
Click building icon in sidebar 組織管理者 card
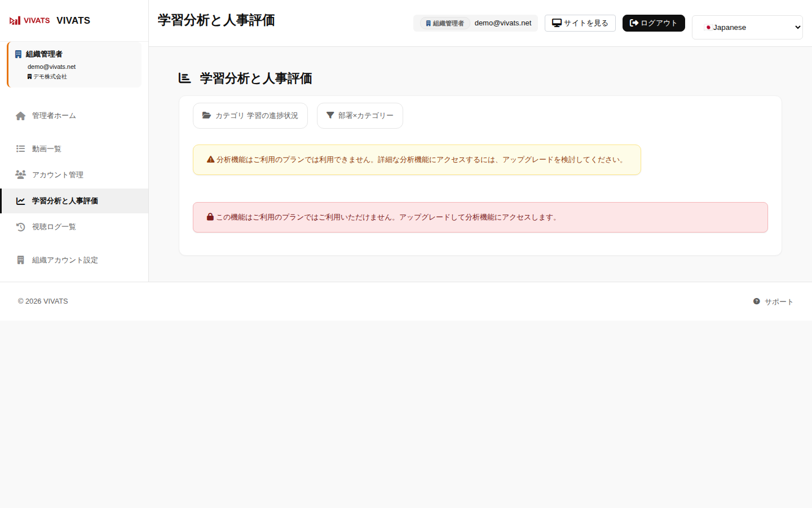click(x=18, y=54)
